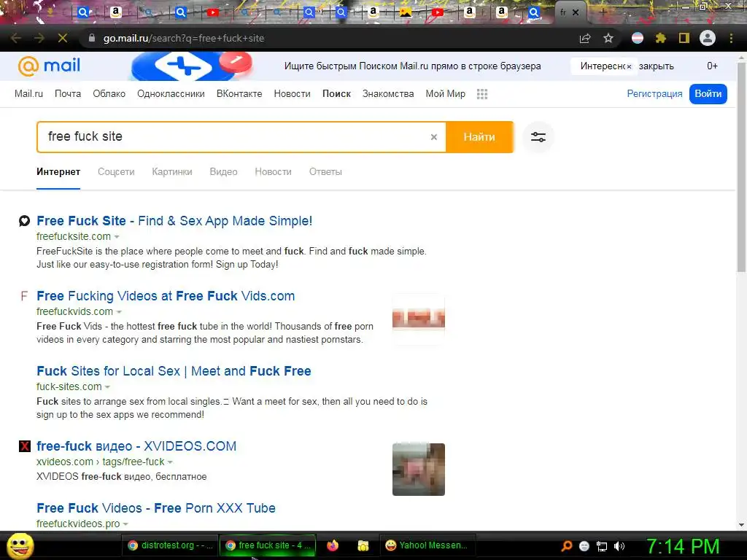Open ВКонтакте in the top navigation

tap(239, 94)
